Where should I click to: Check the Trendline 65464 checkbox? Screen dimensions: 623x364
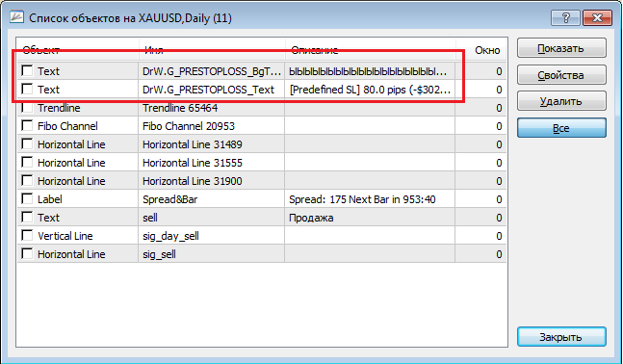(27, 107)
